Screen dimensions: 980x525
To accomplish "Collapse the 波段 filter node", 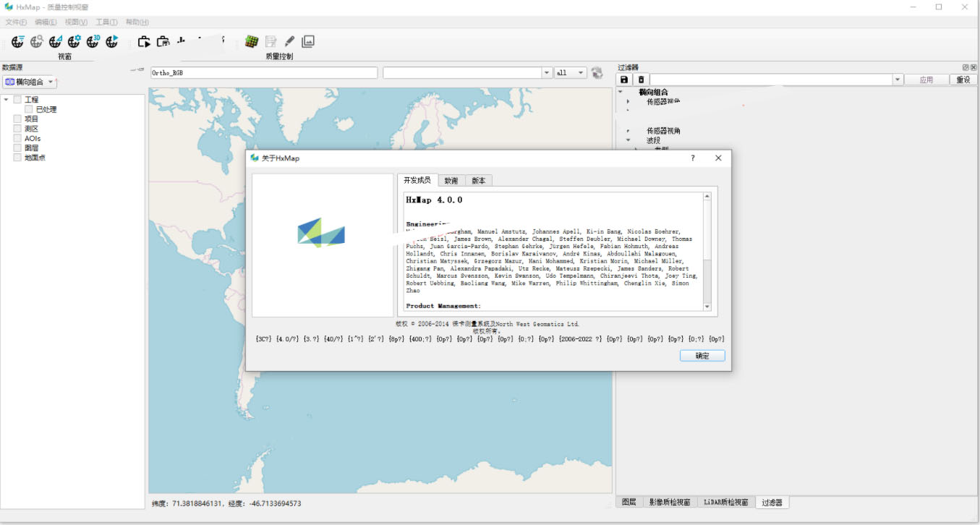I will point(629,140).
